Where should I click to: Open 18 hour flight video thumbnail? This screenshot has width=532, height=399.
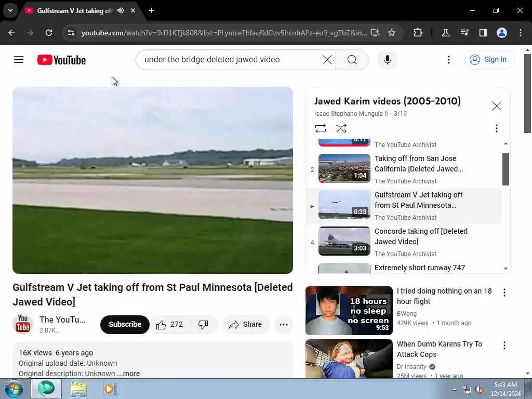tap(349, 311)
